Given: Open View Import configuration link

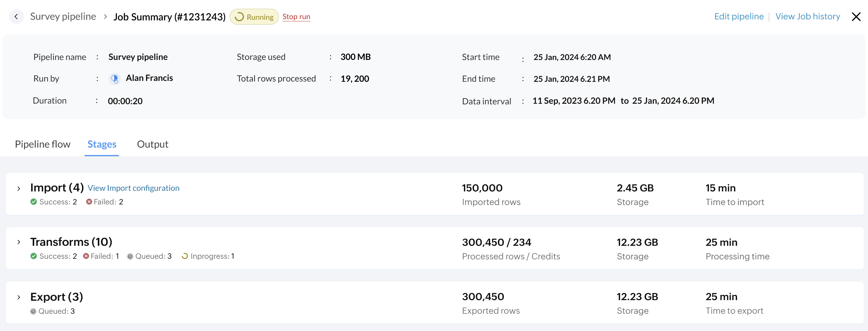Looking at the screenshot, I should pos(134,188).
